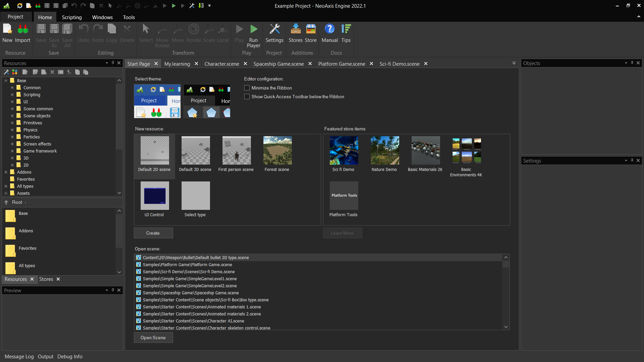Viewport: 644px width, 362px height.
Task: Click the New resource icon
Action: [x=7, y=29]
